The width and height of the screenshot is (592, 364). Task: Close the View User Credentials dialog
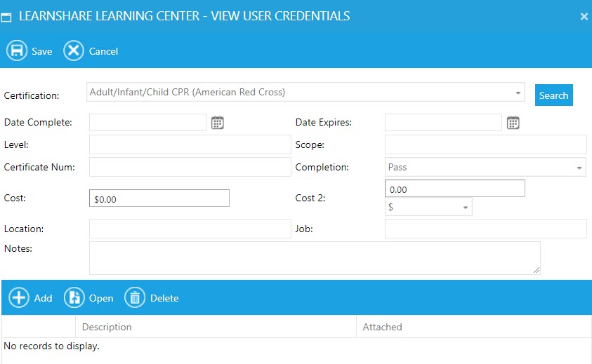coord(584,17)
